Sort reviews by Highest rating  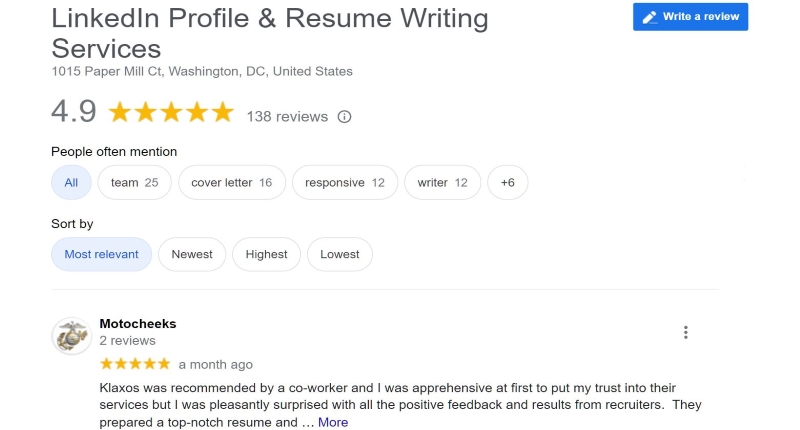tap(266, 254)
